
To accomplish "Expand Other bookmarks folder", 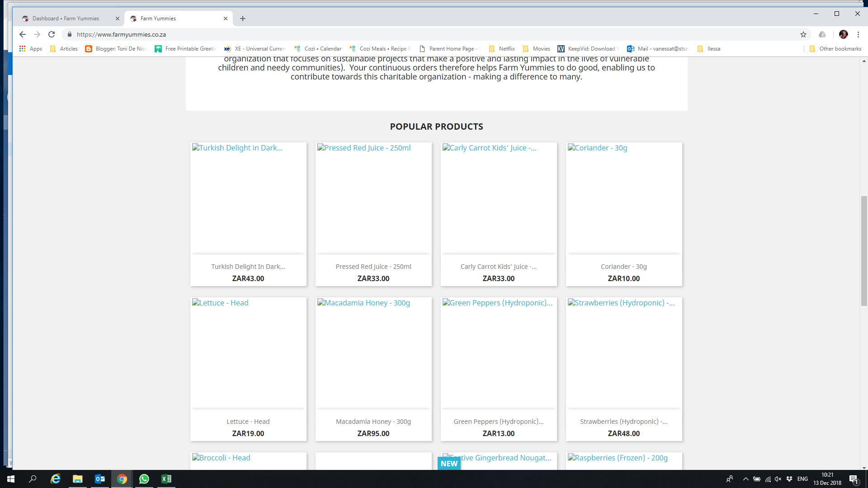I will click(x=835, y=49).
